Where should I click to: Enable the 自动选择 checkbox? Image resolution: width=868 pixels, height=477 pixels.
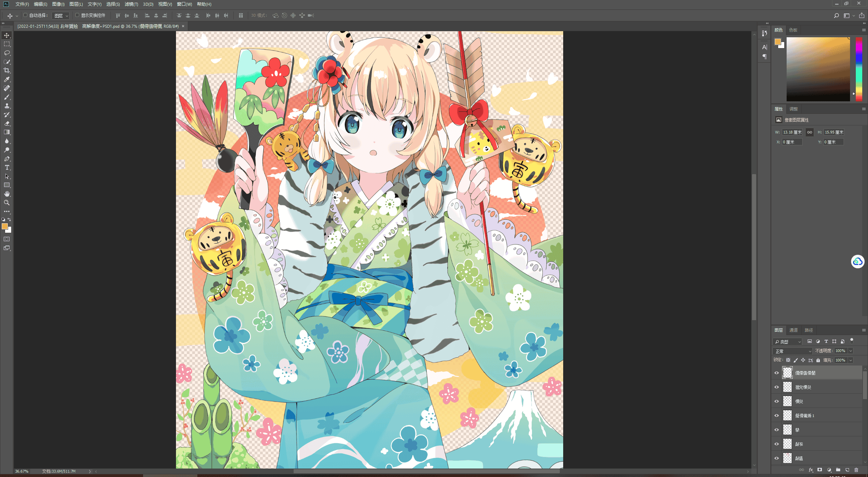(25, 15)
